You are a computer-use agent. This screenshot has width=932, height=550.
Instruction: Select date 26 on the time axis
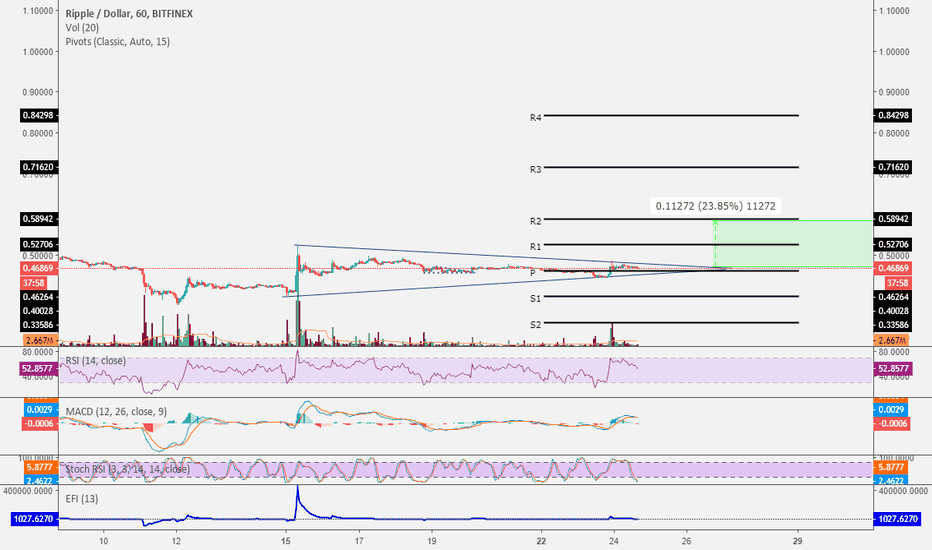687,541
